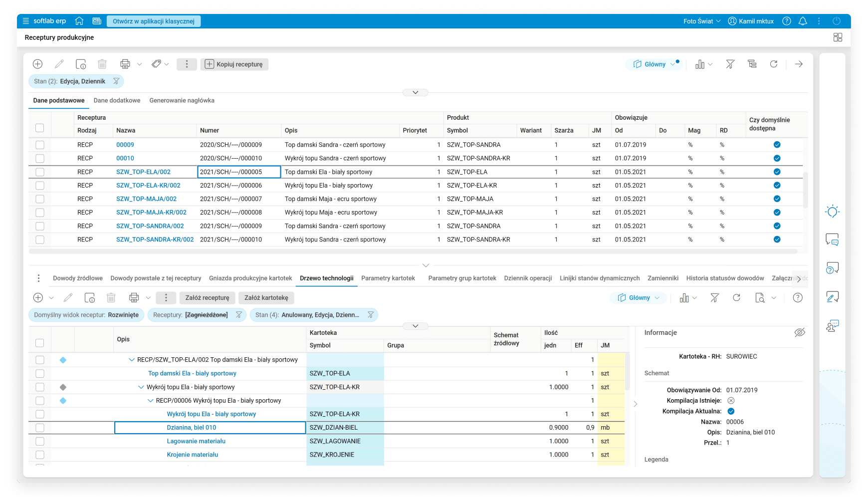Collapse the Wykrój topu Ela tree node

click(141, 387)
